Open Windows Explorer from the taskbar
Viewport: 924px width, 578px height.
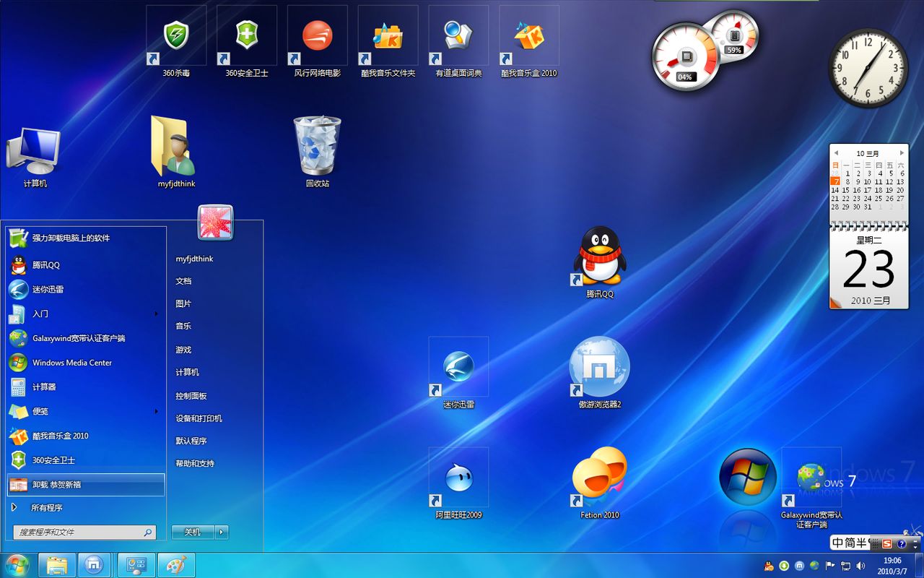tap(57, 565)
